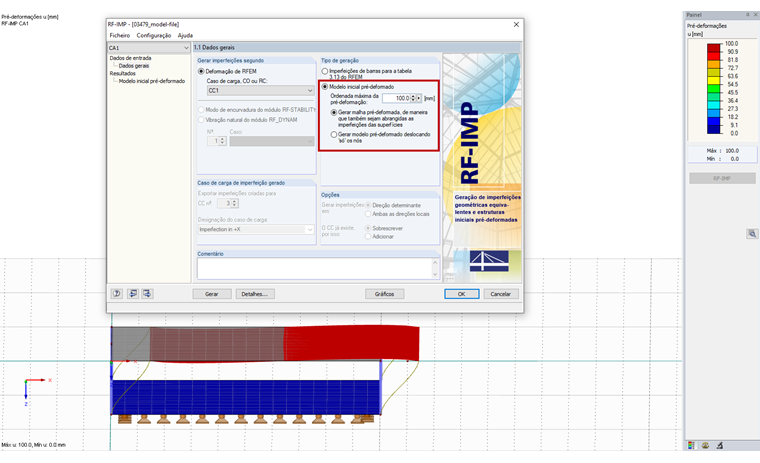Click the dark blue 0.0 legend color
760x463 pixels.
714,129
